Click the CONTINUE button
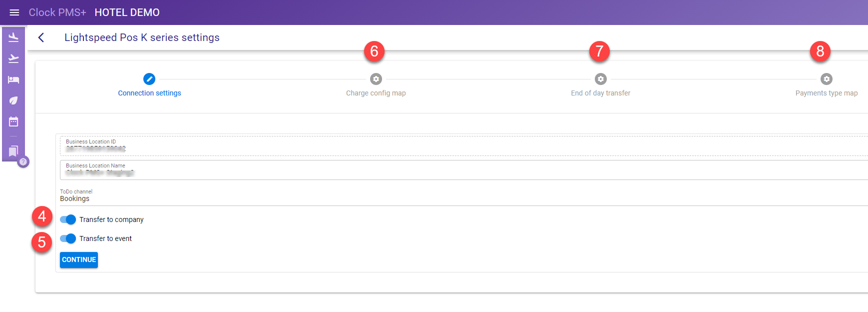The image size is (868, 312). [x=79, y=260]
